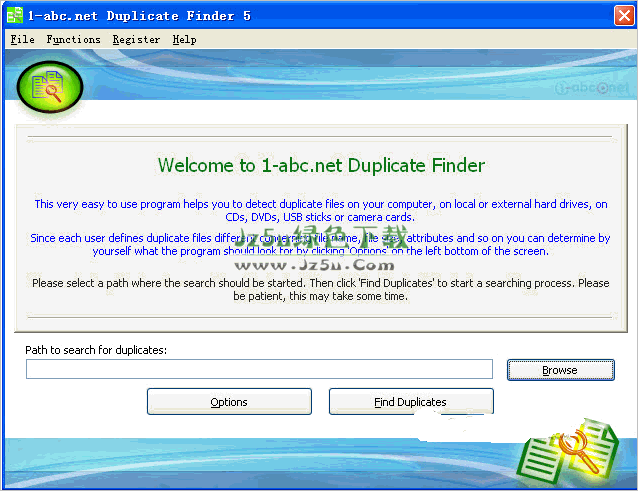Click 'Path to search for duplicates:' label
The image size is (638, 491).
click(96, 350)
